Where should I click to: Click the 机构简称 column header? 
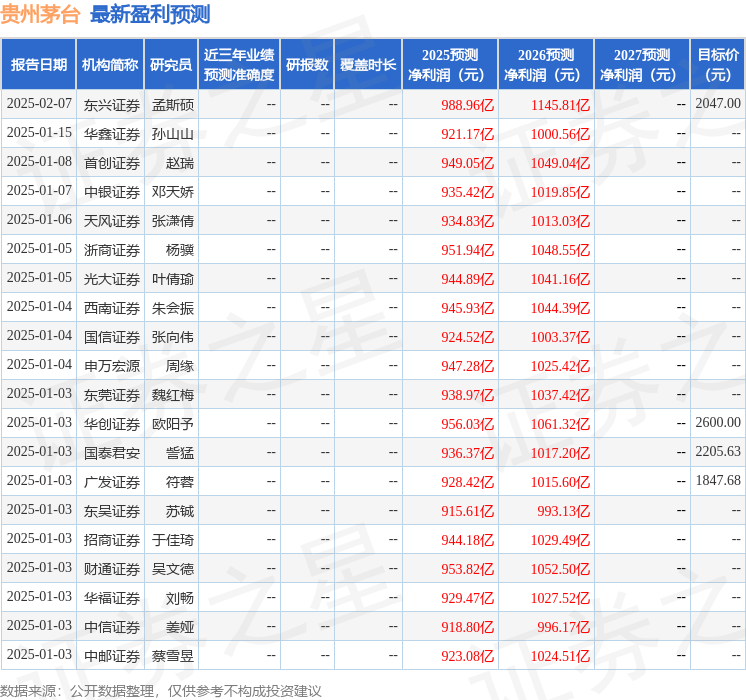coord(110,65)
